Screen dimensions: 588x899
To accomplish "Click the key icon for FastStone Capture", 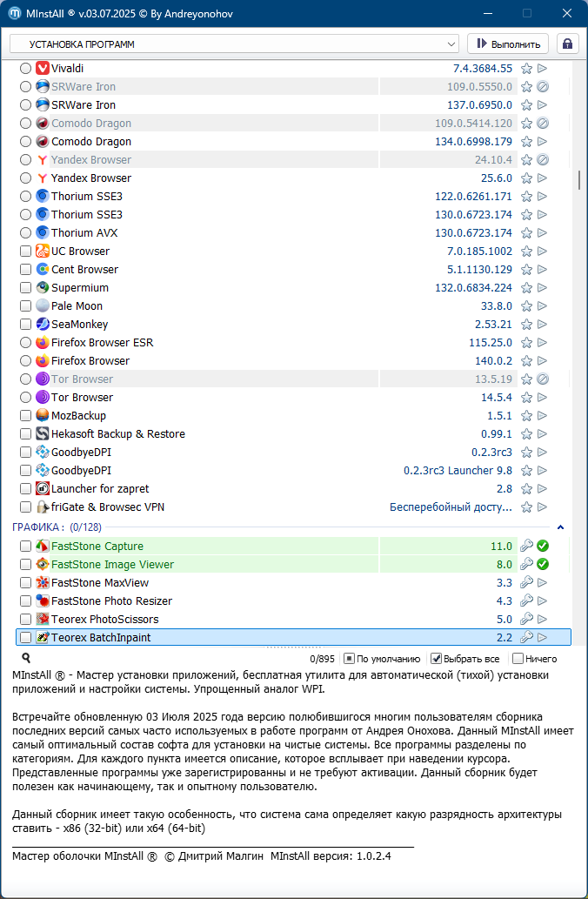I will point(526,546).
